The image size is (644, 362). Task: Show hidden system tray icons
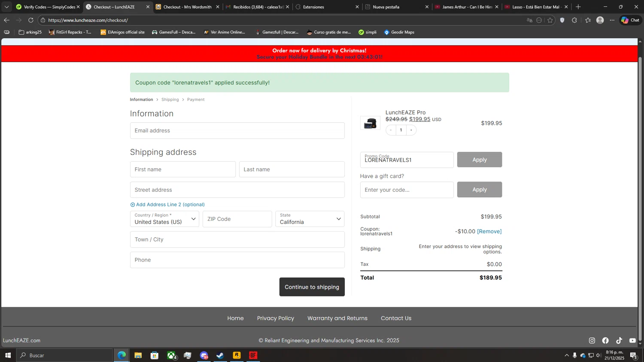(567, 355)
